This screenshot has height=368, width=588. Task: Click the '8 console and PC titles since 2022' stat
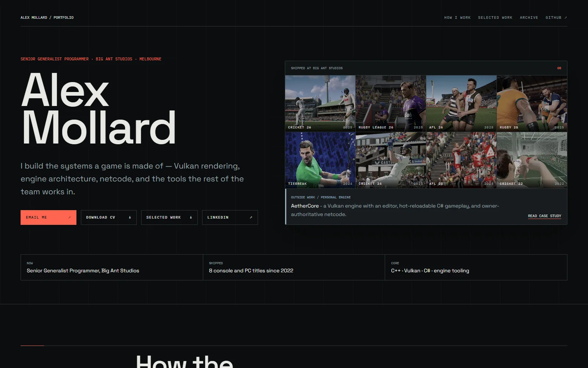tap(251, 271)
